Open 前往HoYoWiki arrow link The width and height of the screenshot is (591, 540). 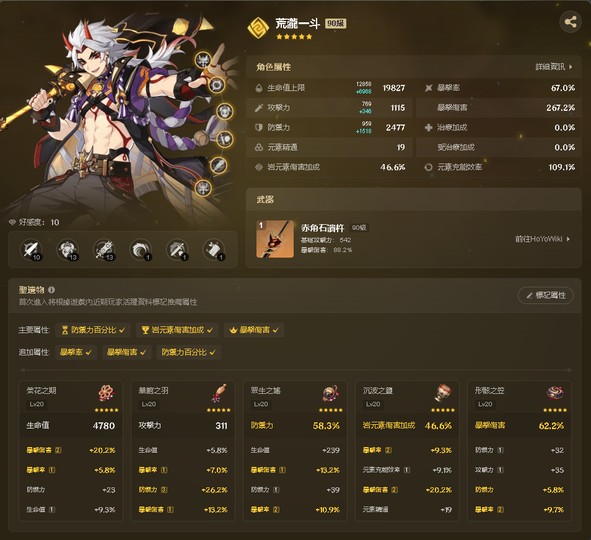coord(542,239)
